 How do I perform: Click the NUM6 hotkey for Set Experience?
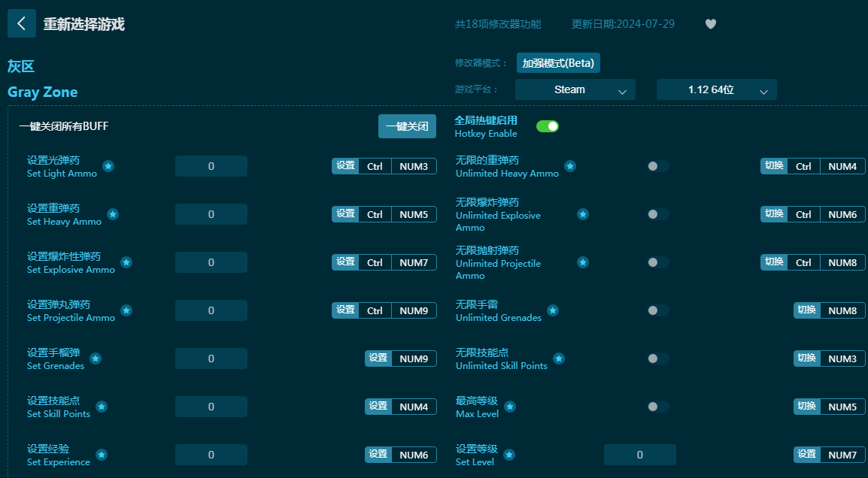coord(414,455)
